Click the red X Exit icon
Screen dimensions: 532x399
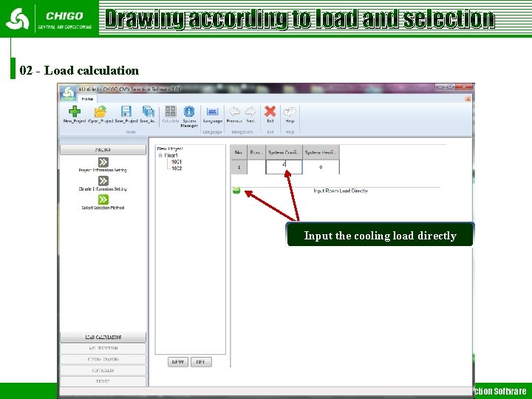(x=270, y=112)
